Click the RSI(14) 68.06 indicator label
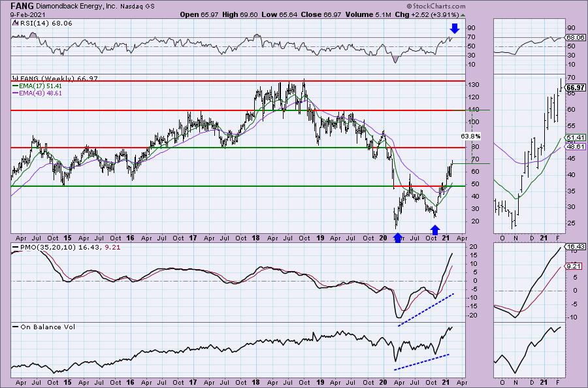 tap(42, 24)
